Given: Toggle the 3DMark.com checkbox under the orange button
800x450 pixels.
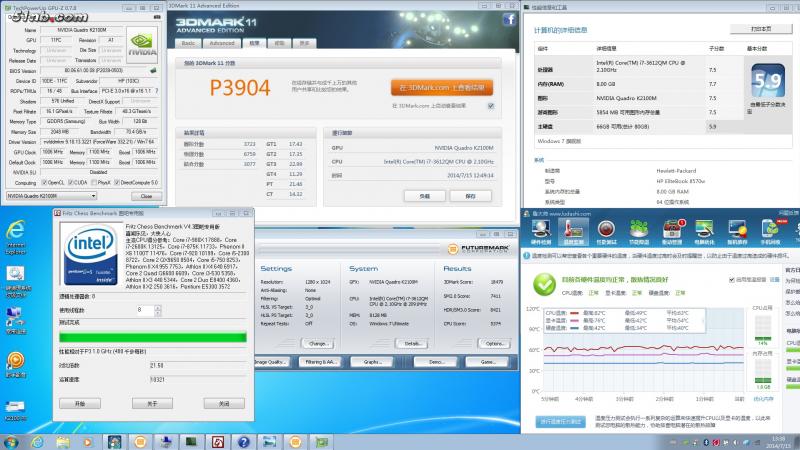Looking at the screenshot, I should pyautogui.click(x=491, y=106).
